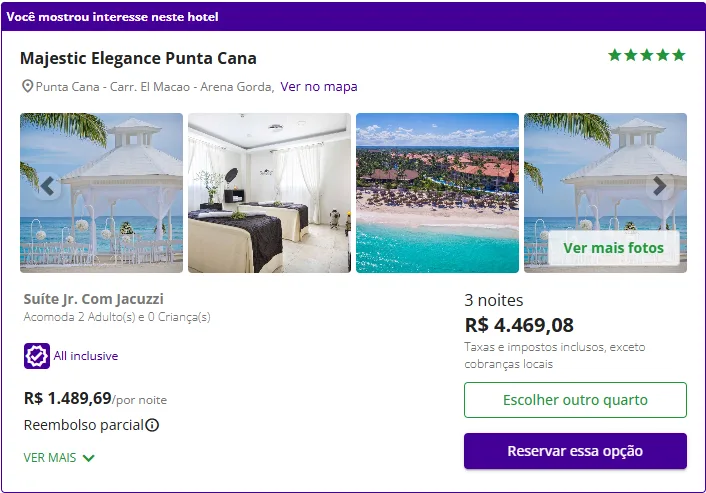Screen dimensions: 706x493
Task: Click the All inclusive label text
Action: click(86, 356)
